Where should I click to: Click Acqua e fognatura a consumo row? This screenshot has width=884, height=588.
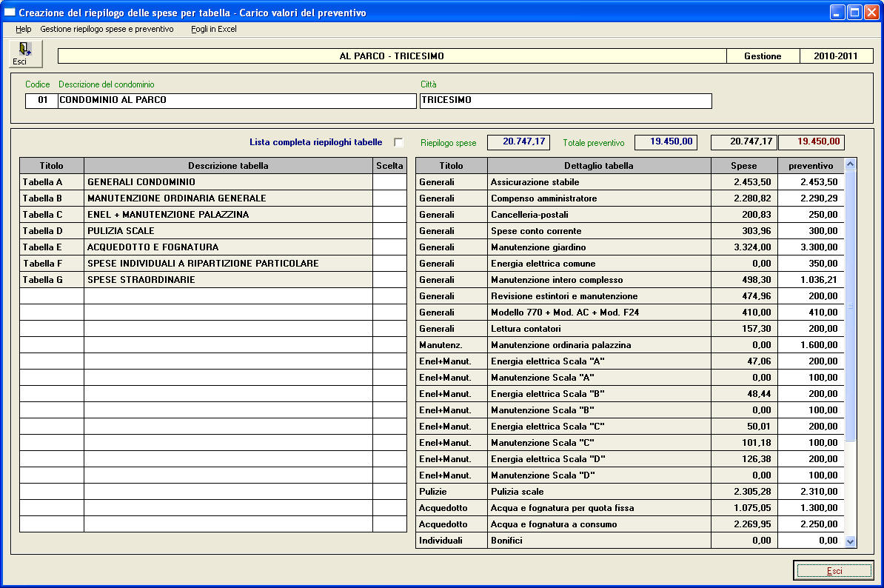[x=630, y=524]
